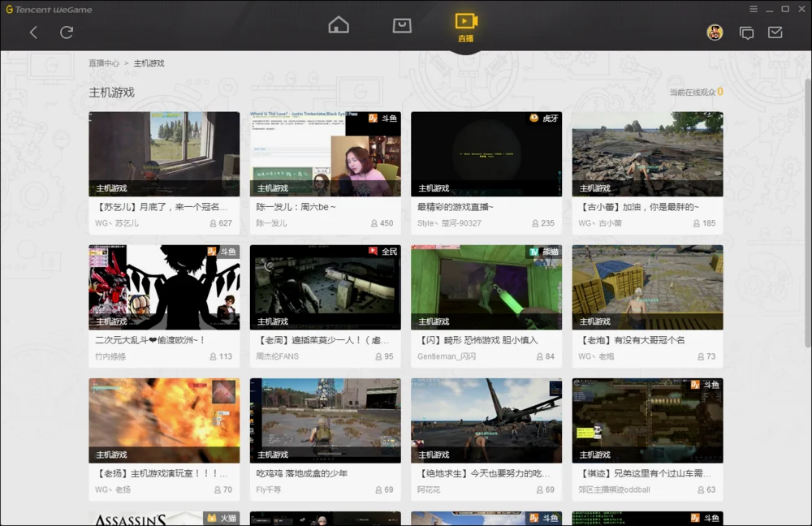Screen dimensions: 812x526
Task: Open the 老扬 explosion stream thumbnail
Action: (164, 420)
